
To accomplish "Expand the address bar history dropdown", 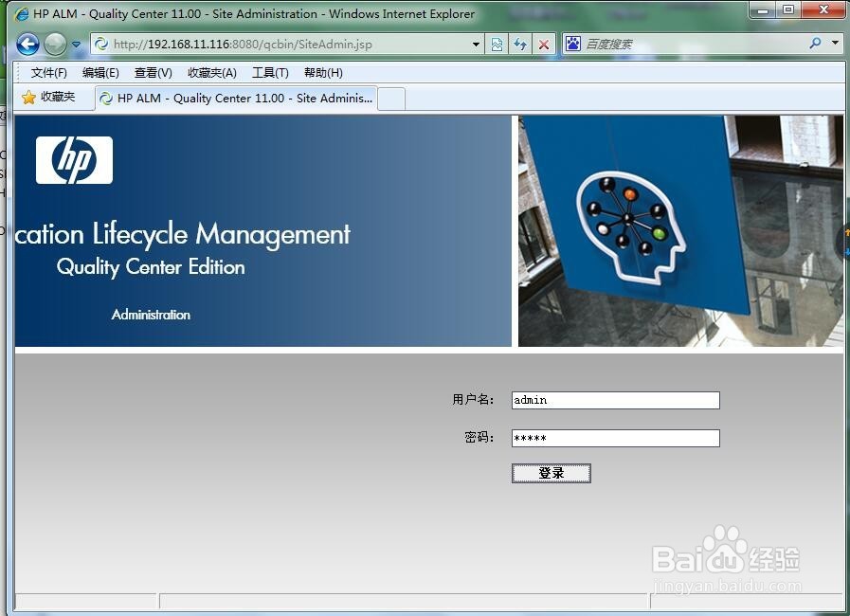I will click(x=476, y=45).
